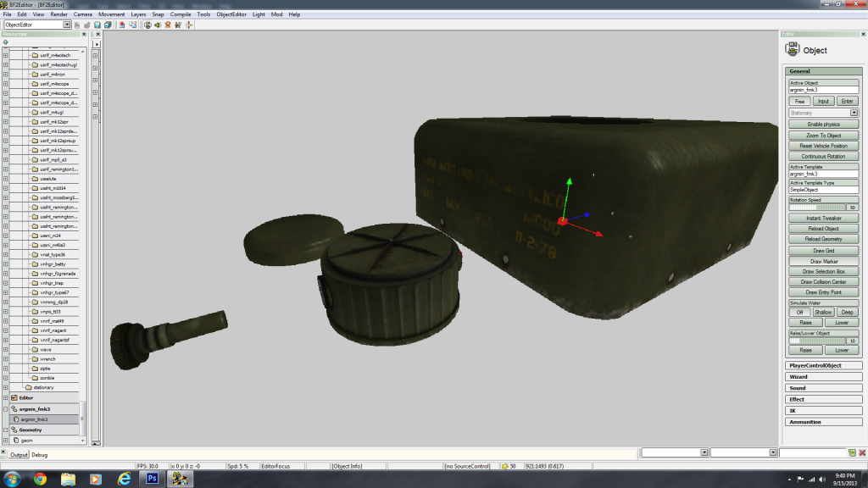Click the red X icon beside the console input
The height and width of the screenshot is (488, 868).
pos(861,453)
